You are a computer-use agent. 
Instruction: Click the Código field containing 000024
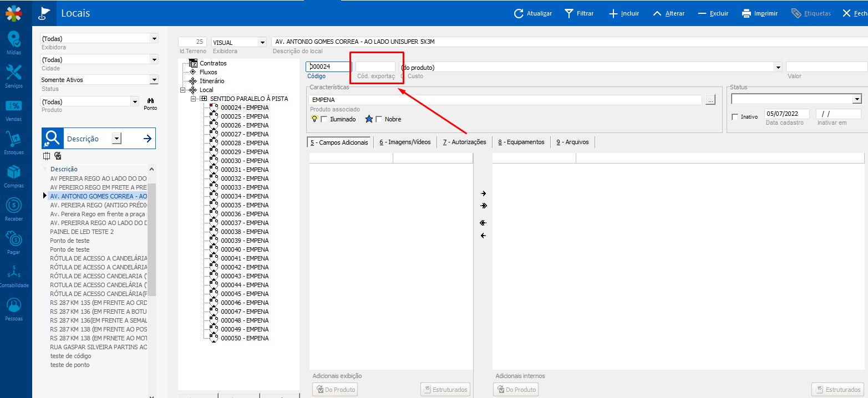coord(328,67)
